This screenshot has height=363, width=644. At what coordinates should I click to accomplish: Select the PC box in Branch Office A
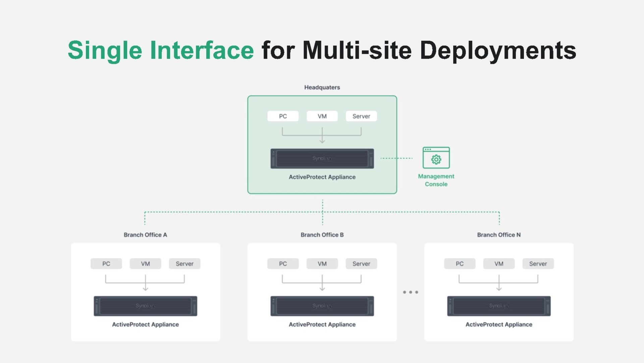coord(106,264)
